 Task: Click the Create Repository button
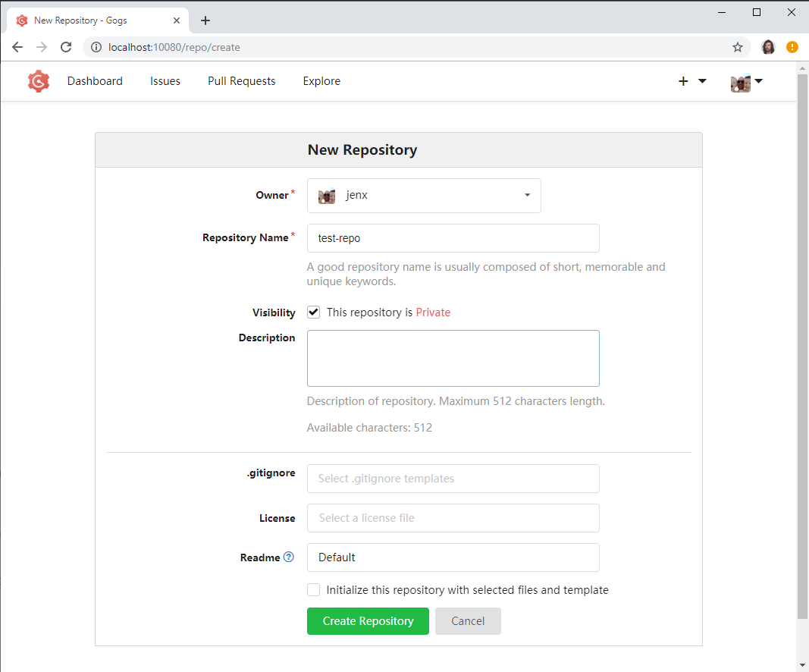368,621
